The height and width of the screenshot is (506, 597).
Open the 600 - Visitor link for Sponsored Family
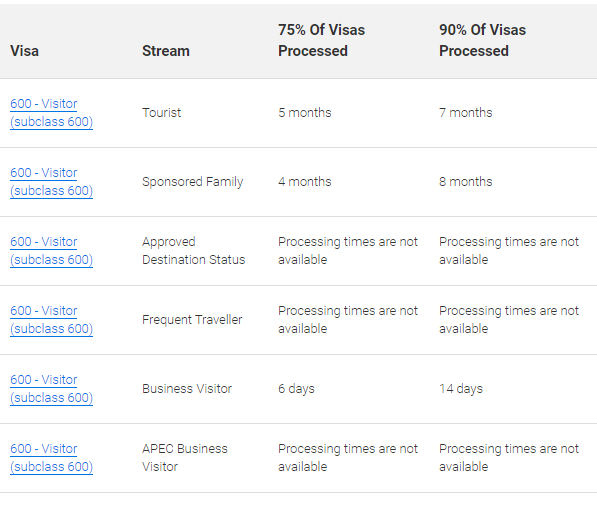pyautogui.click(x=51, y=182)
